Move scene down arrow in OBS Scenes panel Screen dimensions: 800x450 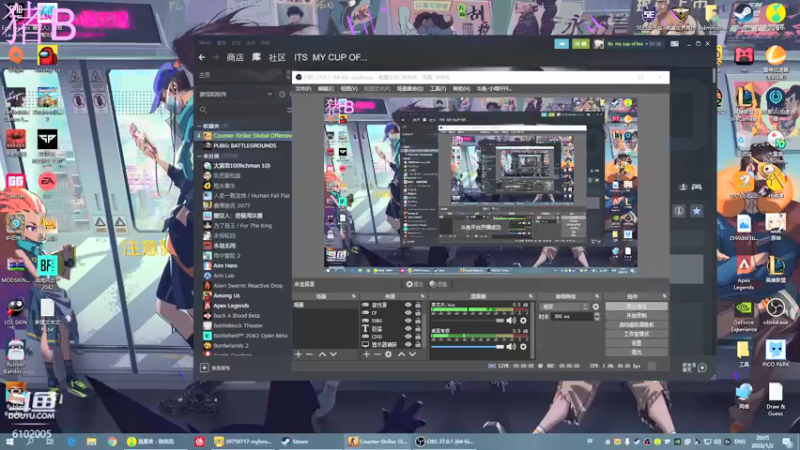(333, 354)
